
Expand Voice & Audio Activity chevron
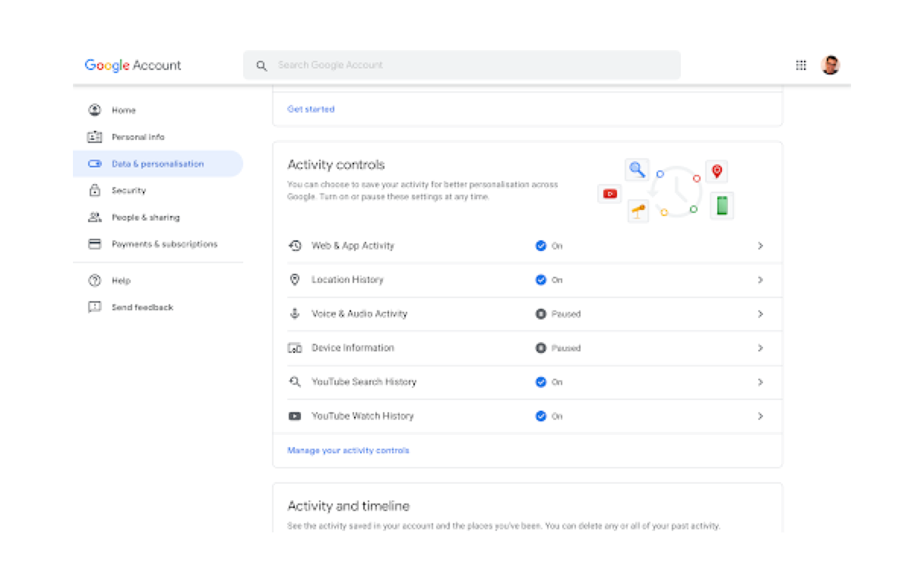760,314
